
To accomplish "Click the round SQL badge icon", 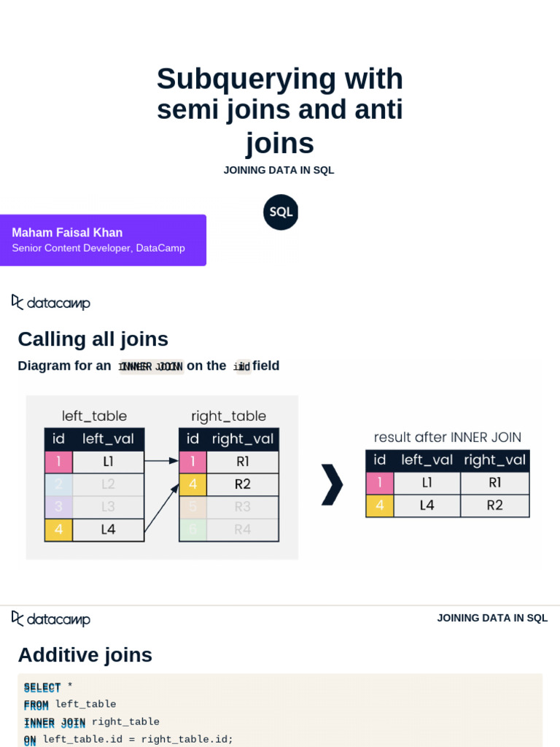I will (281, 212).
